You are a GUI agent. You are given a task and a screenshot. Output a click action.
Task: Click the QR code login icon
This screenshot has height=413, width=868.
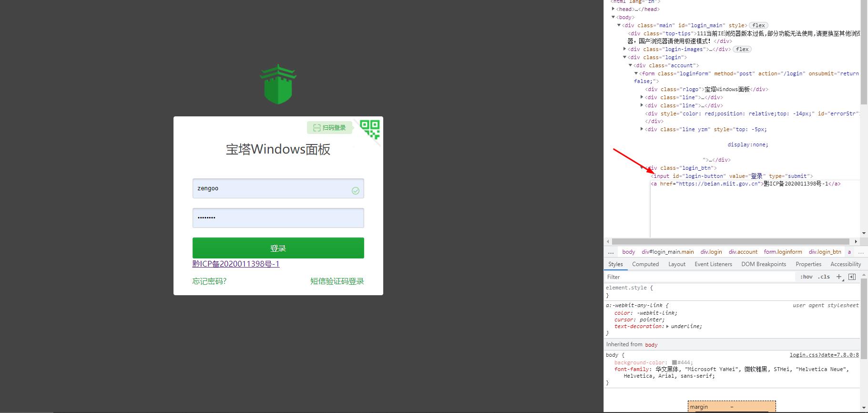point(370,129)
